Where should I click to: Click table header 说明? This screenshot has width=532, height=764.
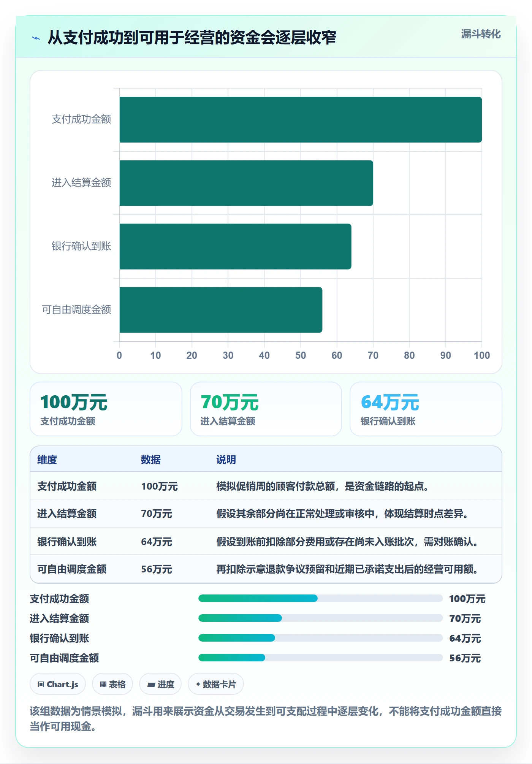click(226, 460)
